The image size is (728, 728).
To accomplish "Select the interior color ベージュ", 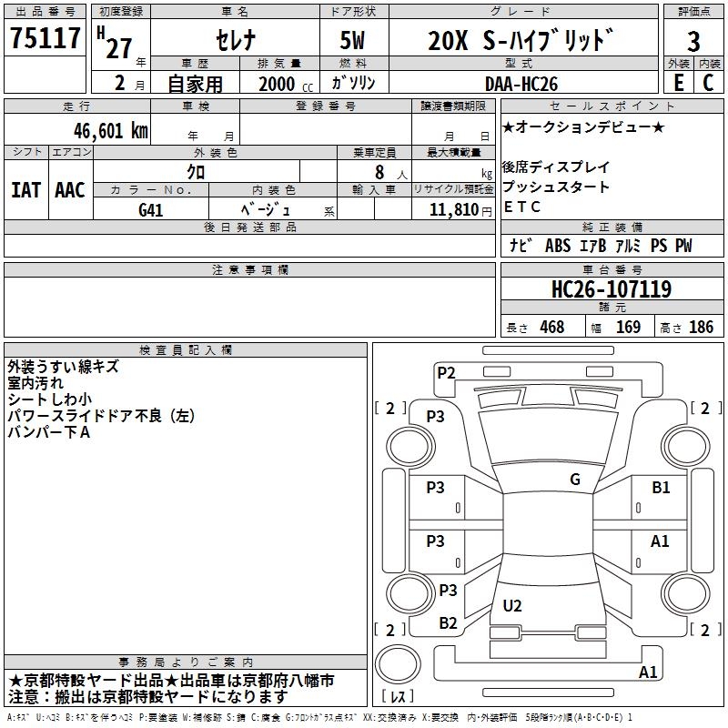I will click(x=266, y=209).
